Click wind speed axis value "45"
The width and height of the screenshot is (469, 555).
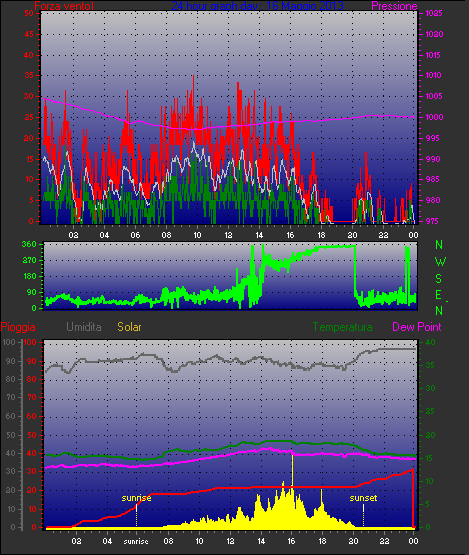click(x=29, y=34)
